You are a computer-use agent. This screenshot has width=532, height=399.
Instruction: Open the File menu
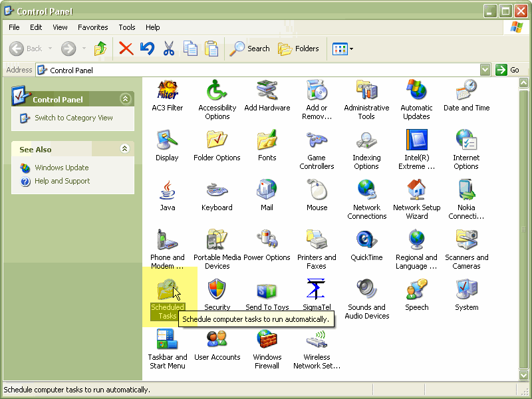pyautogui.click(x=14, y=27)
